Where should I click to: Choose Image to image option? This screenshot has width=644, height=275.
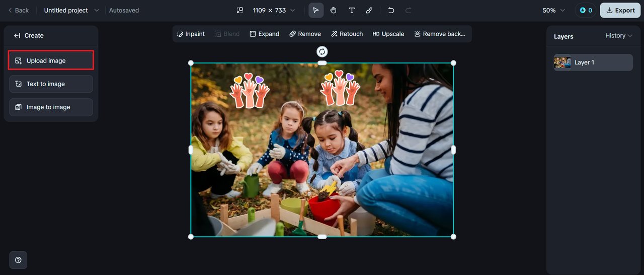(51, 107)
